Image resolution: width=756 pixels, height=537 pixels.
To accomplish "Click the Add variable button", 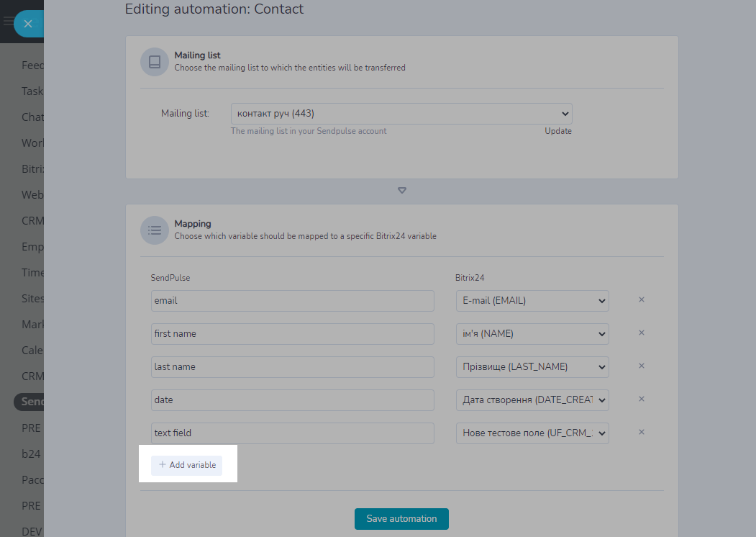I will tap(187, 465).
